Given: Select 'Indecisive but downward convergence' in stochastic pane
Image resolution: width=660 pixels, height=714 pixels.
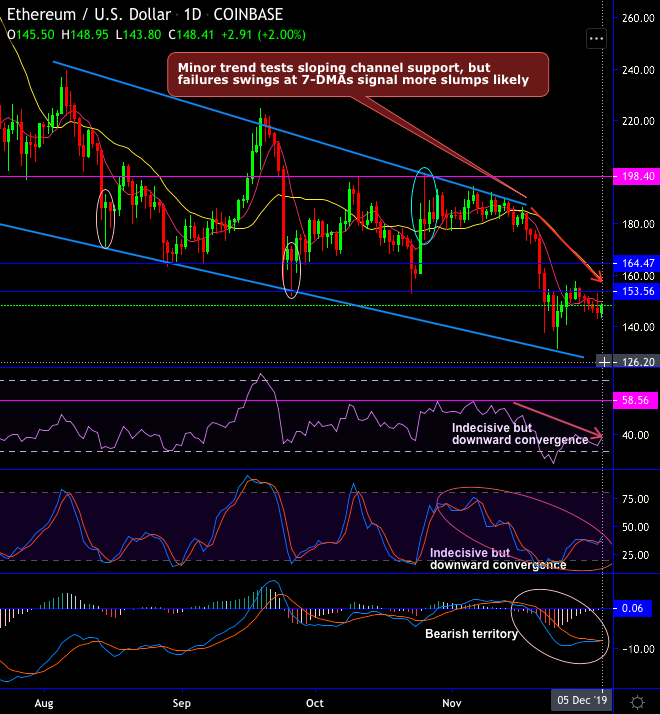Looking at the screenshot, I should click(498, 559).
